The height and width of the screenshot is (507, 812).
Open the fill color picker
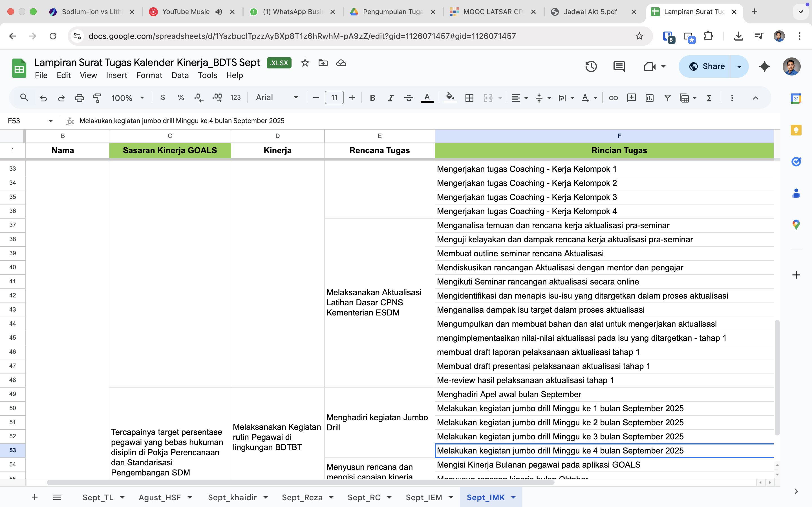pyautogui.click(x=450, y=98)
